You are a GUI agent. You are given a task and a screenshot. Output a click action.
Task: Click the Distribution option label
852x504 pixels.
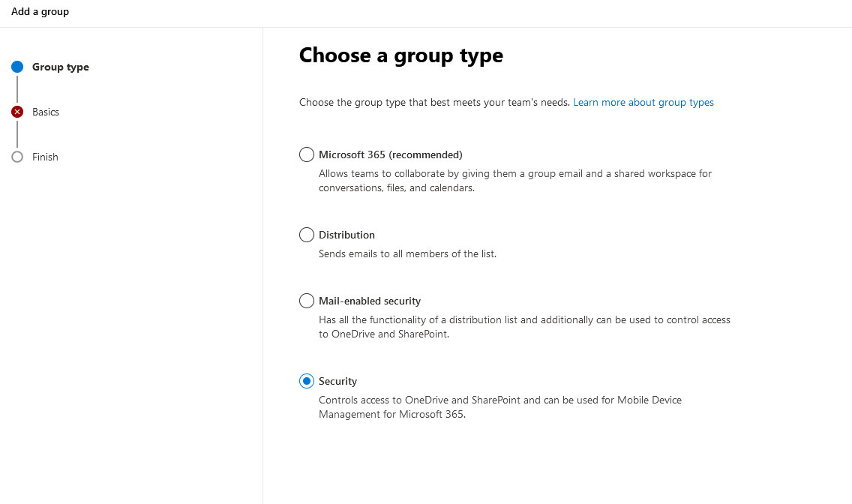(x=346, y=235)
